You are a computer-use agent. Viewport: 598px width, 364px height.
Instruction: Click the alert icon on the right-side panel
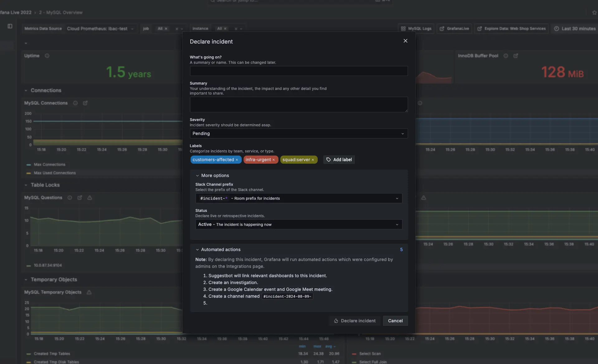click(x=424, y=198)
